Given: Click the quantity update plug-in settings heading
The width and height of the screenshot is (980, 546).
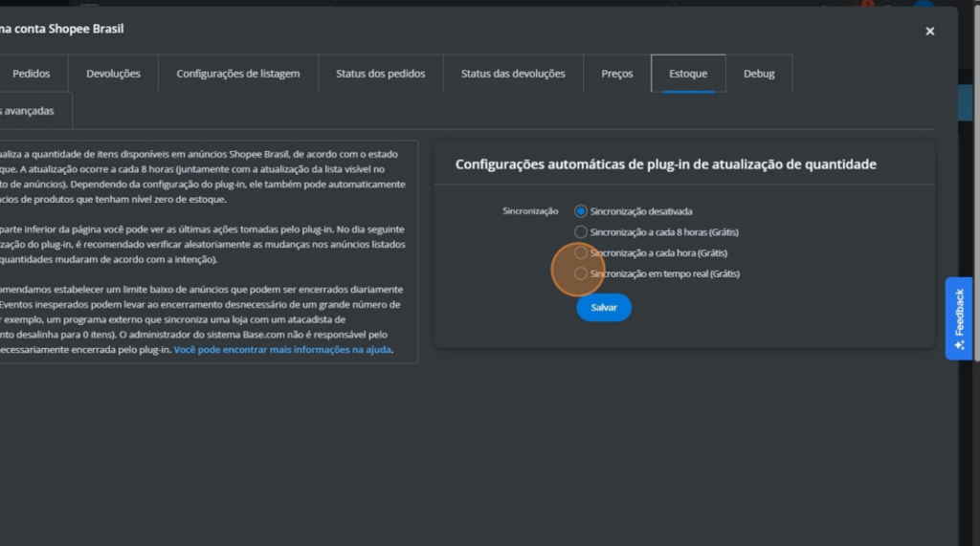Looking at the screenshot, I should tap(665, 164).
